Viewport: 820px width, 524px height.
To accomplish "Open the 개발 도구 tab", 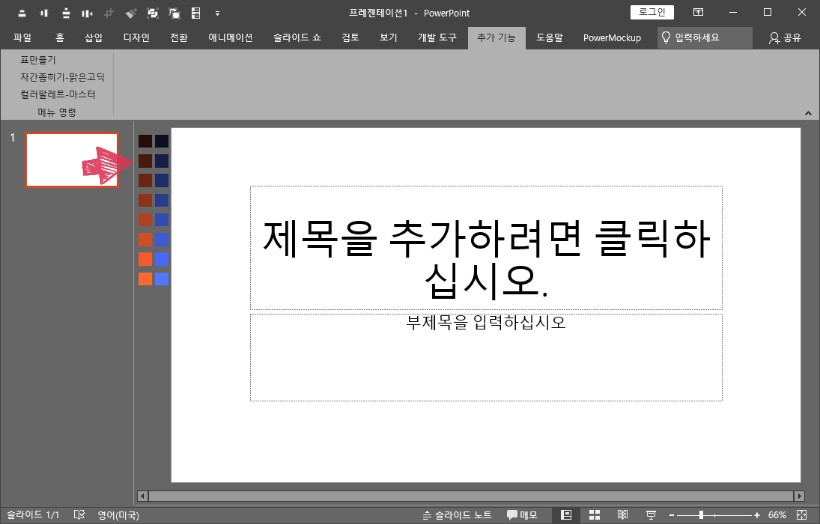I will (437, 38).
